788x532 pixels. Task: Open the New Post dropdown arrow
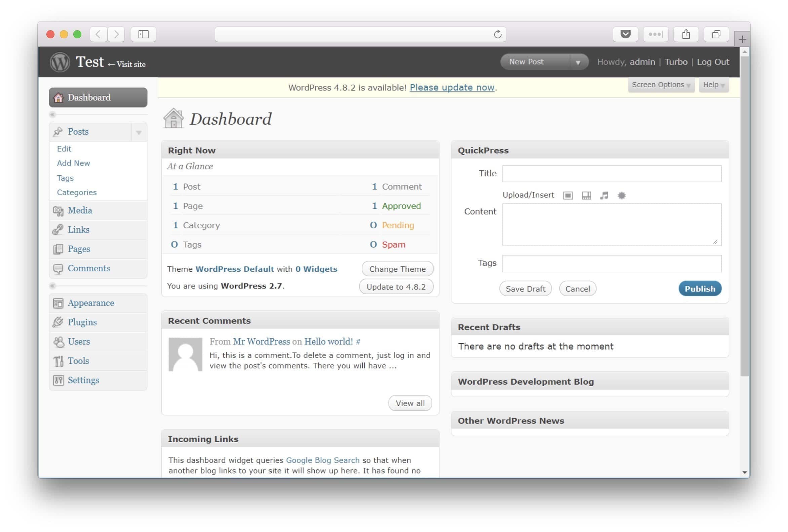pos(578,62)
